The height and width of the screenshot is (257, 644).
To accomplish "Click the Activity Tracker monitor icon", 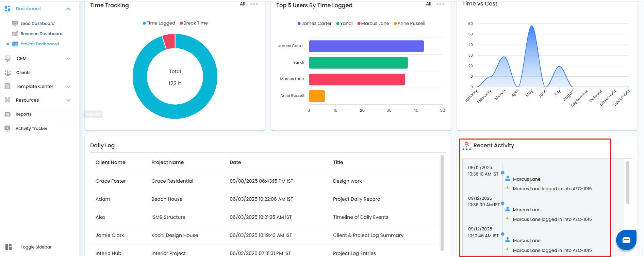I will (x=7, y=128).
